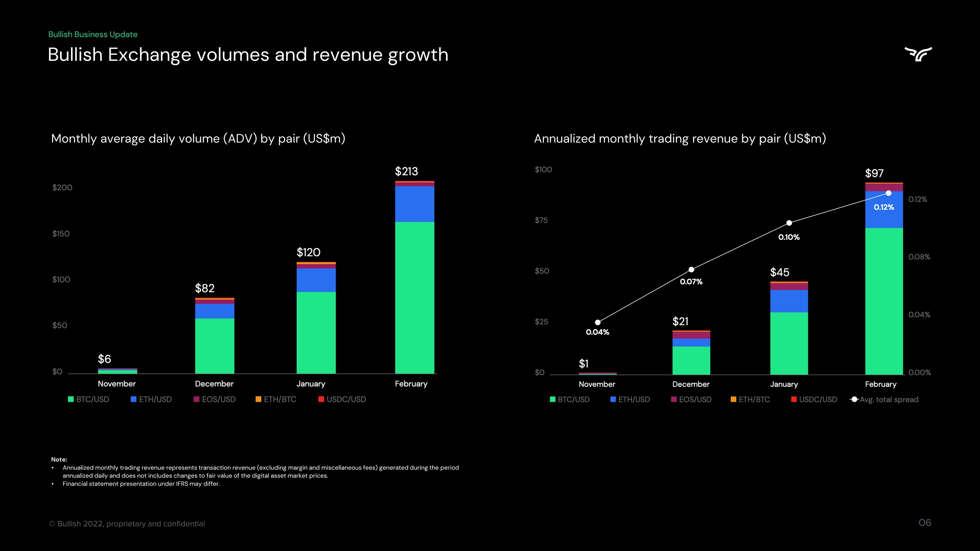Click the 0.08% tick on spread axis
Viewport: 980px width, 551px height.
click(919, 257)
